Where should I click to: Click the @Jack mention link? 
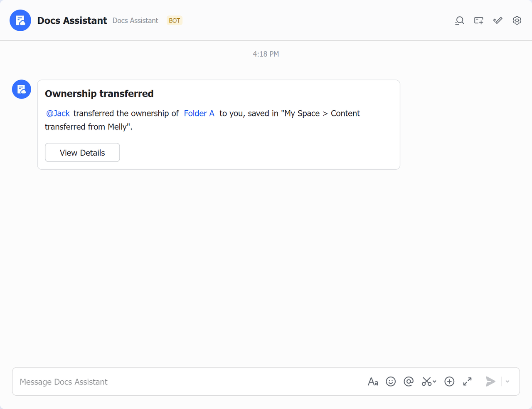58,113
